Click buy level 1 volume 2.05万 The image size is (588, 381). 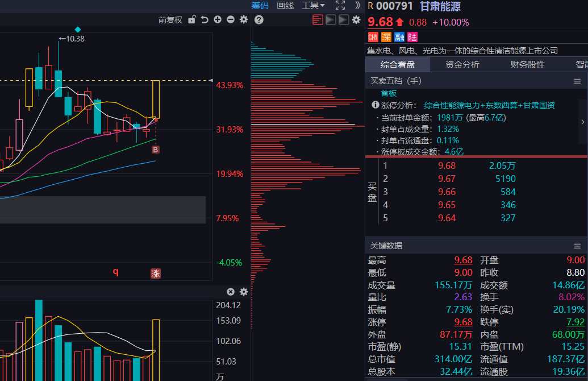click(502, 165)
